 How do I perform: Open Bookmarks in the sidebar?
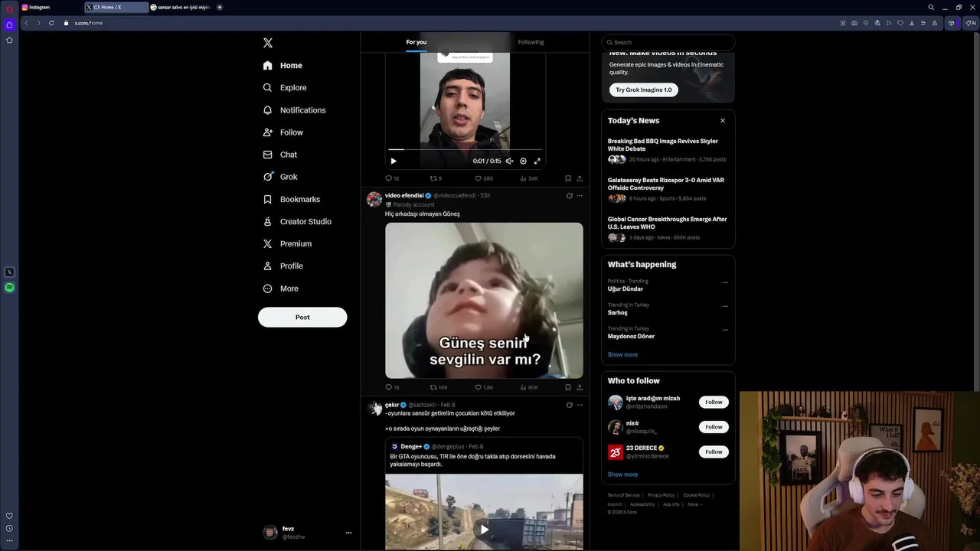tap(291, 199)
